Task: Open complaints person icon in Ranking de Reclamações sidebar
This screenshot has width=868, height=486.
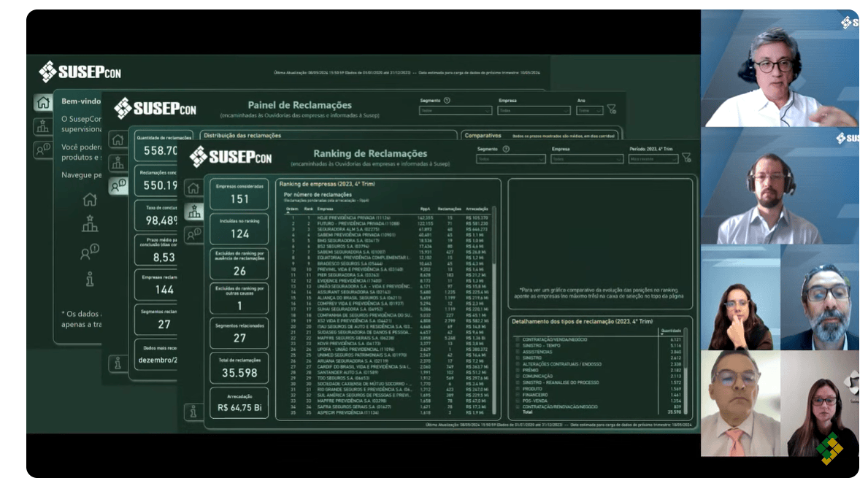Action: (x=193, y=235)
